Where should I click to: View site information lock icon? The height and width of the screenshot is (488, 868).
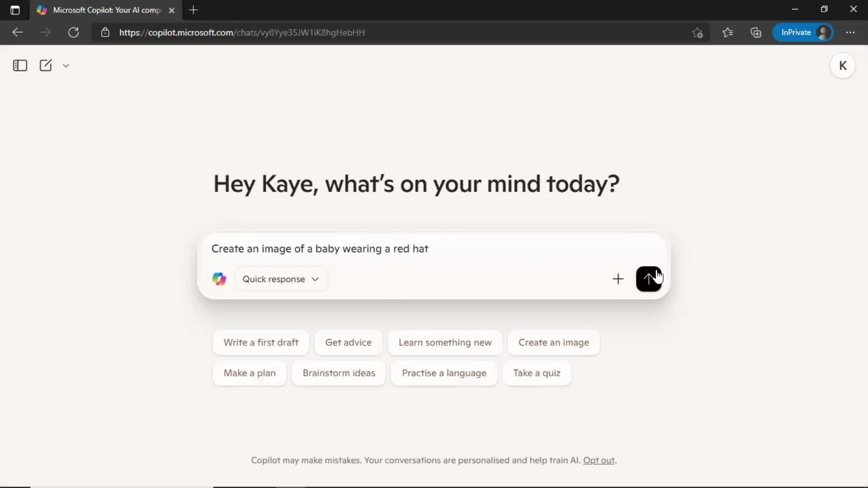coord(105,33)
